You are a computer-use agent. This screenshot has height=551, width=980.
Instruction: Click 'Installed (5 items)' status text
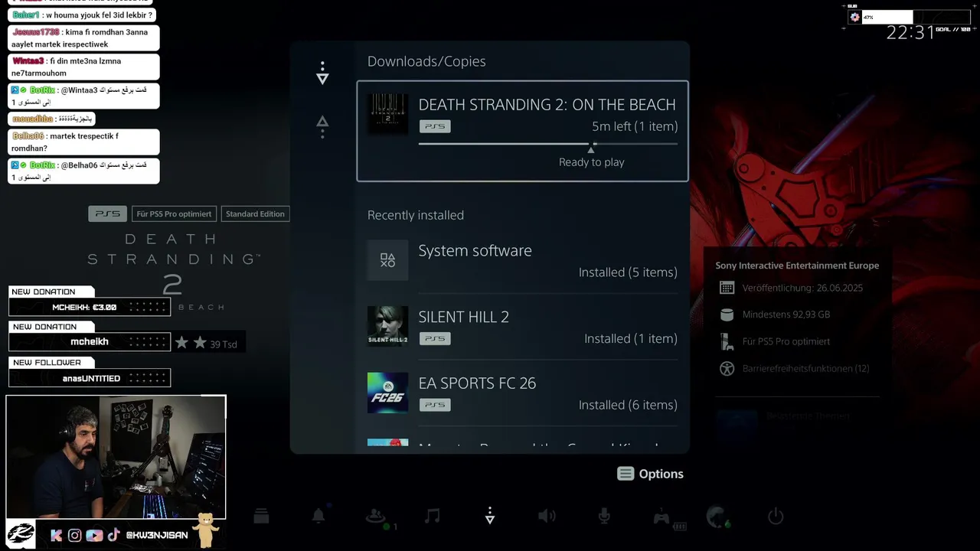pyautogui.click(x=628, y=272)
